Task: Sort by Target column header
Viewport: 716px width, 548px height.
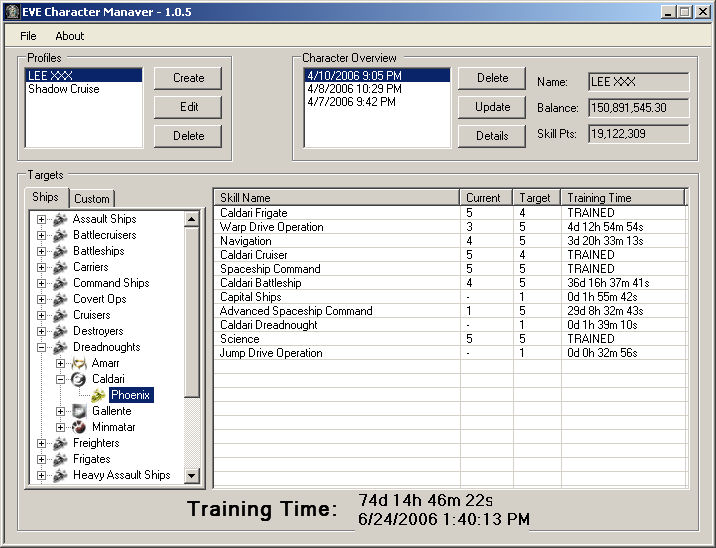Action: click(537, 198)
